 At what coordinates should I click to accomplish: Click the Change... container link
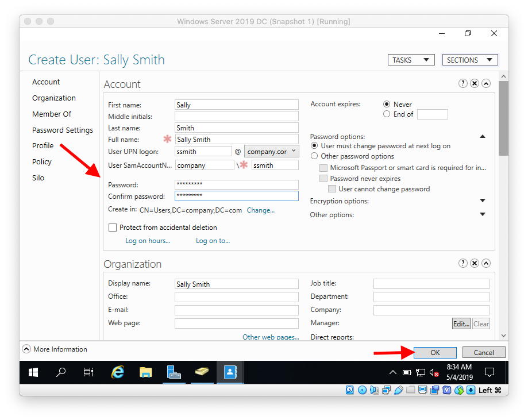pos(261,210)
